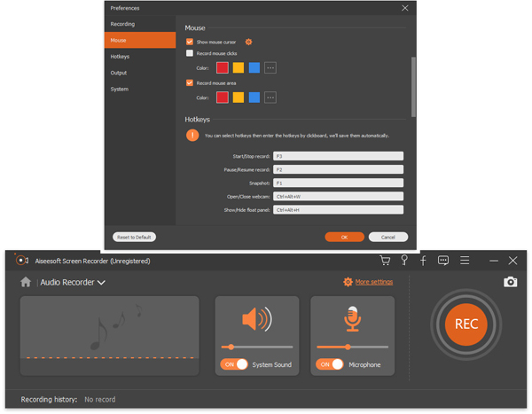The image size is (532, 414).
Task: Click the home icon in recorder
Action: tap(26, 282)
